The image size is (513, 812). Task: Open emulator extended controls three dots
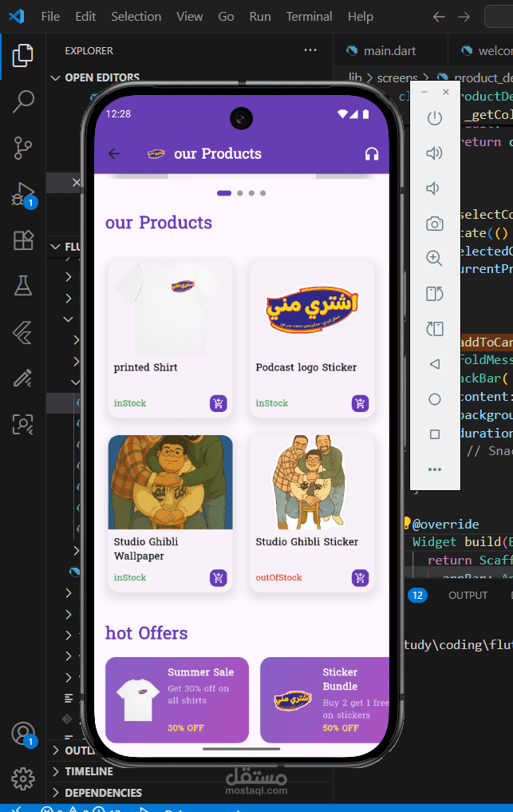[435, 469]
